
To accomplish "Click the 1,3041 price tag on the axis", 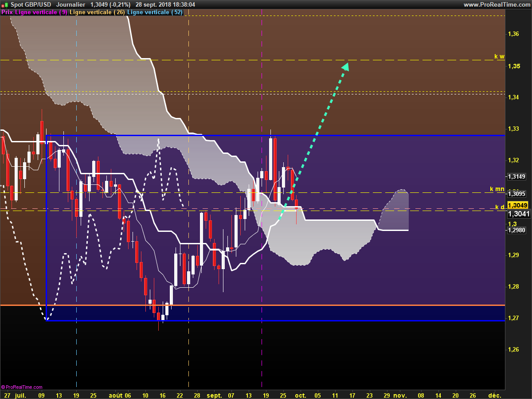I will 518,214.
